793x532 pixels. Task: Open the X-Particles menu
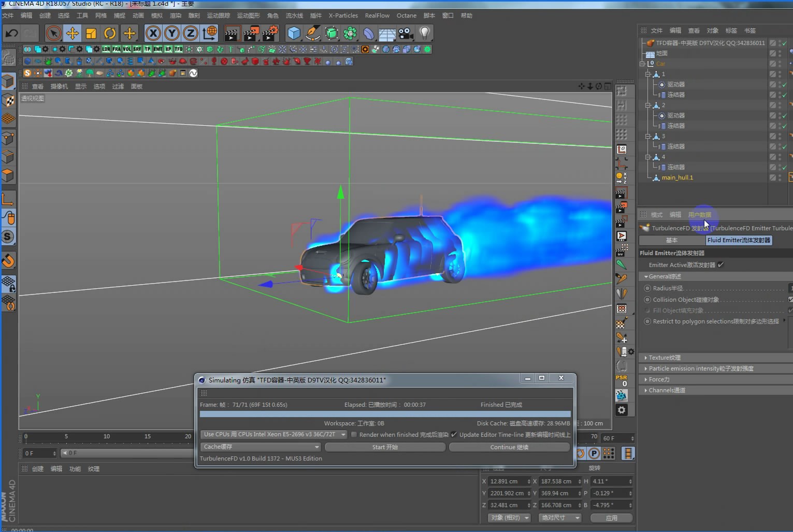pyautogui.click(x=343, y=16)
